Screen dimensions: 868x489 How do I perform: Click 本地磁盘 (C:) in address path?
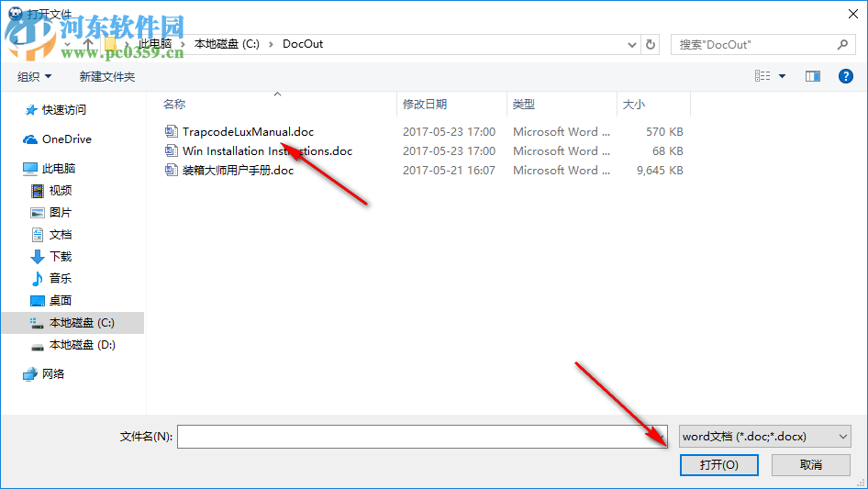coord(227,44)
